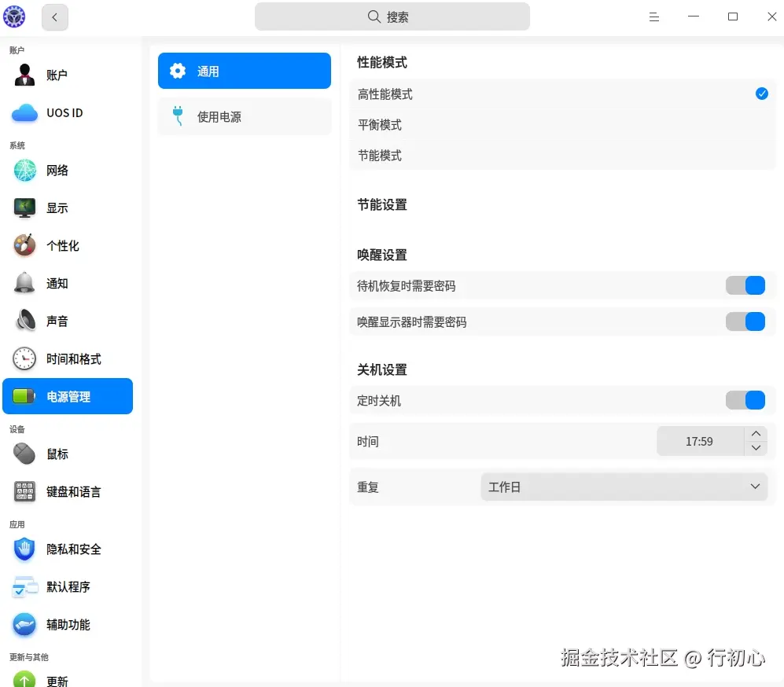Open the 显示 monitor icon

[x=24, y=208]
